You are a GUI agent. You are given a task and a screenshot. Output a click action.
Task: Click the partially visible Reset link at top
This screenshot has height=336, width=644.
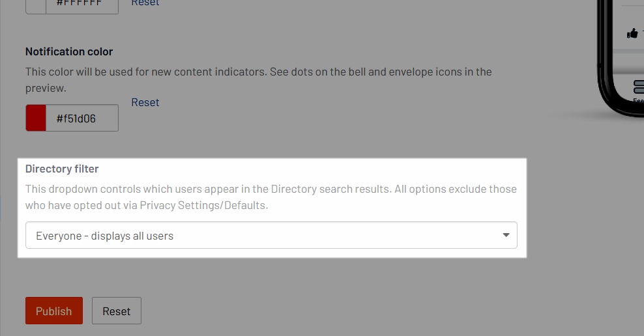[145, 3]
